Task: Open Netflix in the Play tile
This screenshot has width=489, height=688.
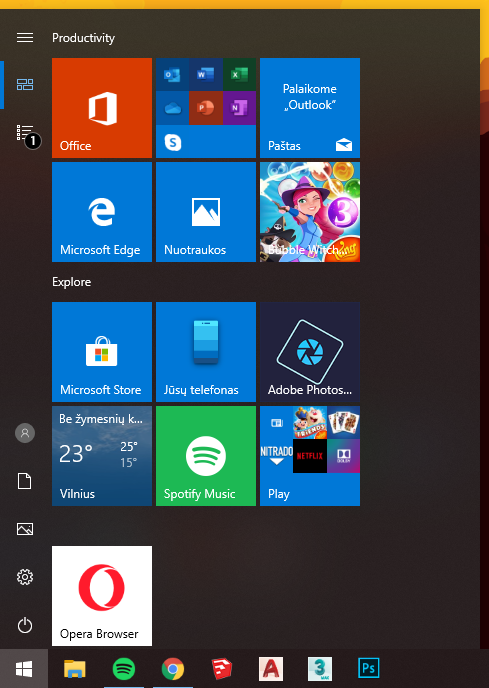Action: coord(310,456)
